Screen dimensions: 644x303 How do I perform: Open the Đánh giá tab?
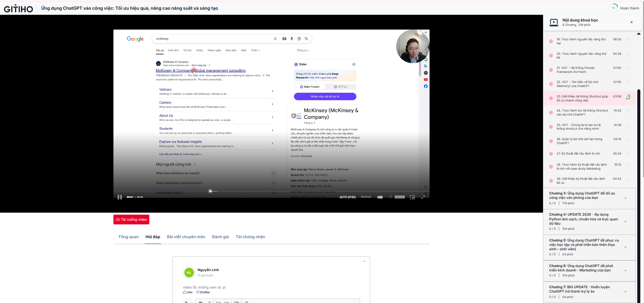click(x=220, y=237)
